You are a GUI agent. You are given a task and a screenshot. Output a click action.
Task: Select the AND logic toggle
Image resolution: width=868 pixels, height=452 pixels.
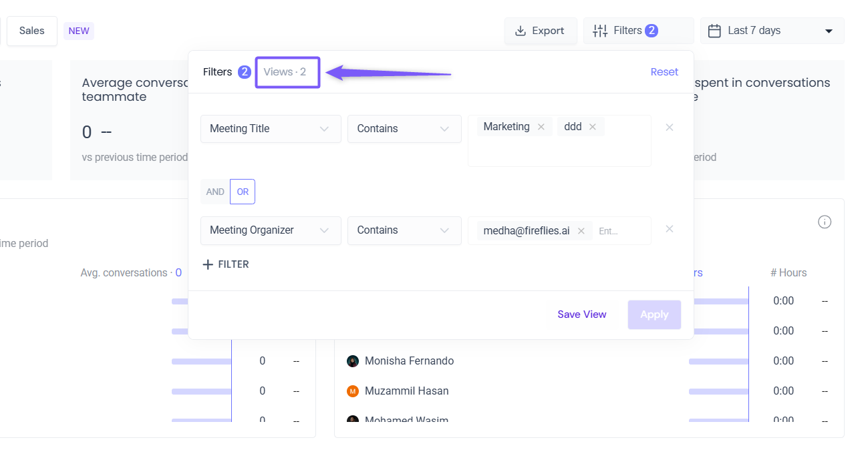[215, 192]
